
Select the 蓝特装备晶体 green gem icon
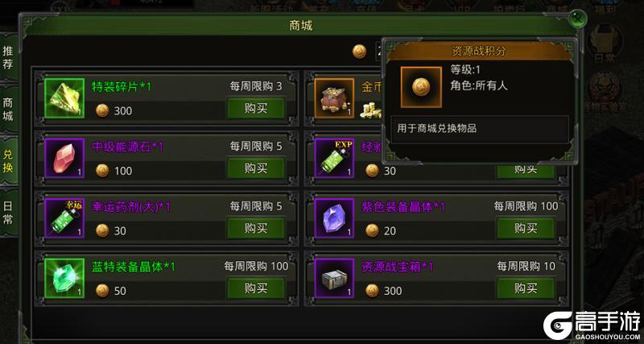64,278
